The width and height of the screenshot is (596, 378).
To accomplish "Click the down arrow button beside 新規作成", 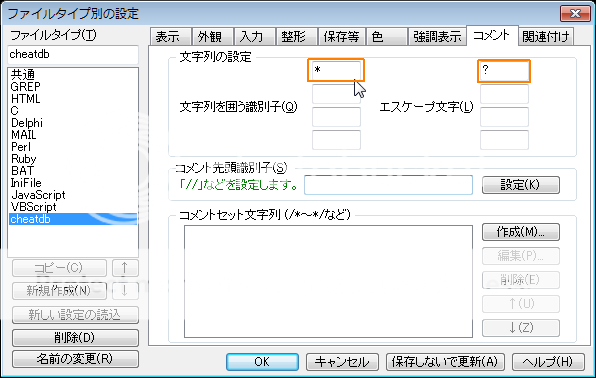I will pos(125,291).
